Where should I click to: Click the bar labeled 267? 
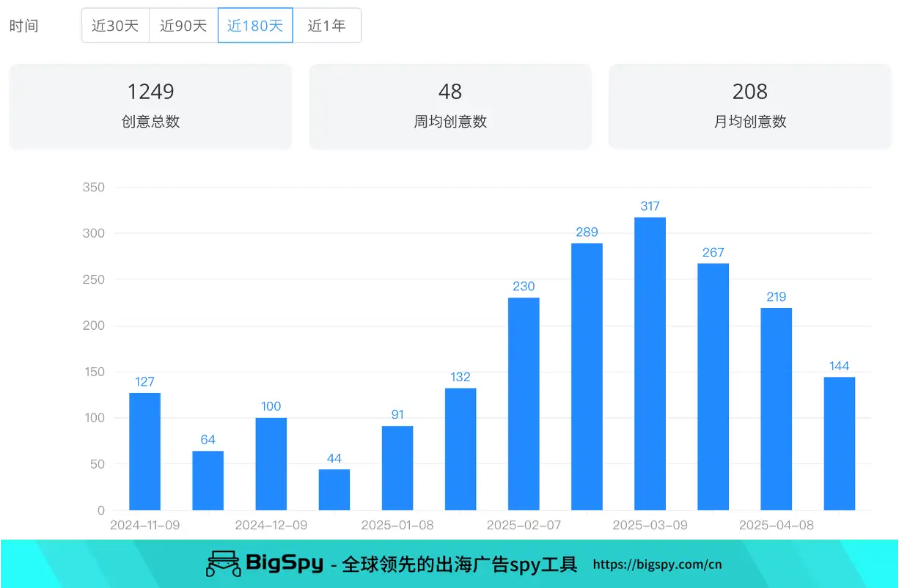pyautogui.click(x=713, y=387)
